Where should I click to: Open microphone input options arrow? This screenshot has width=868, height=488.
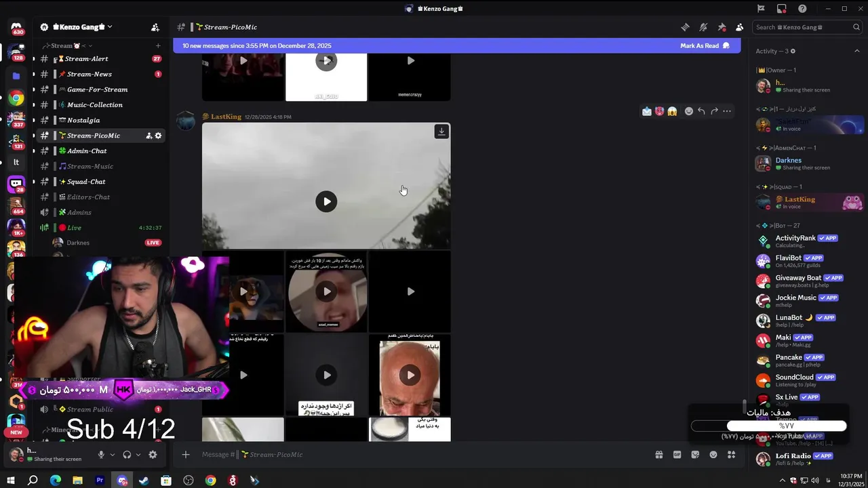click(x=113, y=455)
